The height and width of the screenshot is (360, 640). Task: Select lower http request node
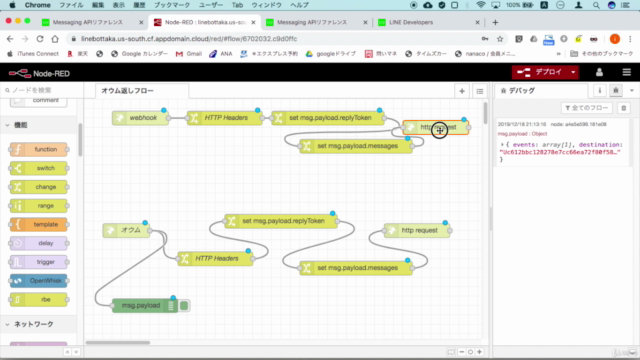[x=417, y=230]
